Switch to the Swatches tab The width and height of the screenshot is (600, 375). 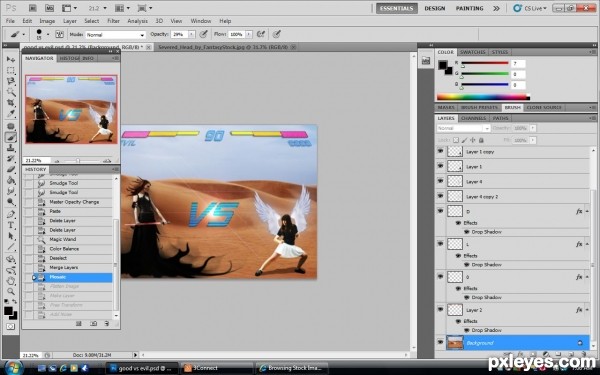pos(473,52)
